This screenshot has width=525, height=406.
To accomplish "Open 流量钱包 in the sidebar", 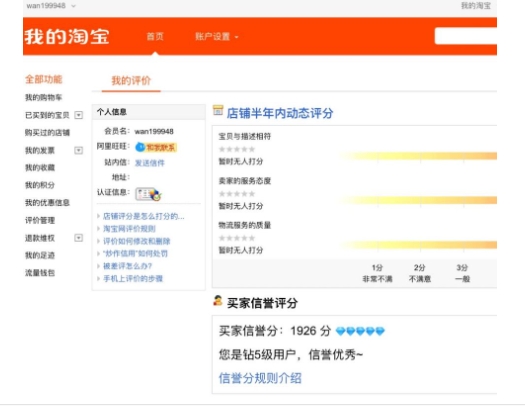I will [x=40, y=273].
